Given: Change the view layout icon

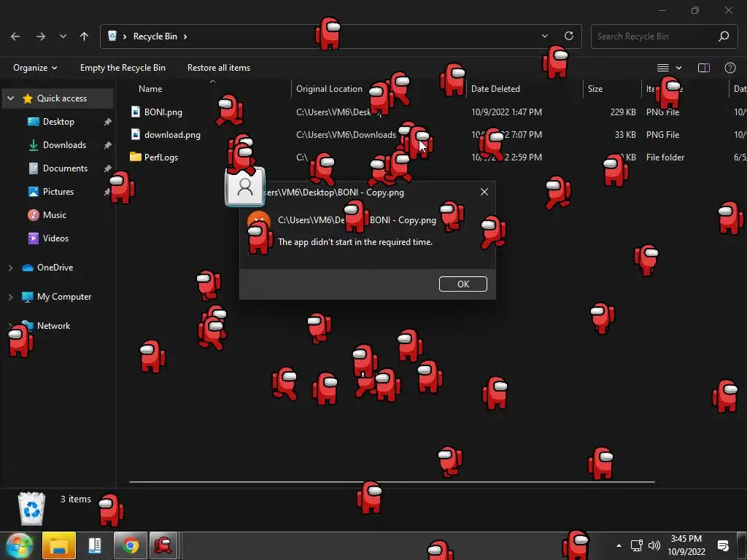Looking at the screenshot, I should 663,68.
